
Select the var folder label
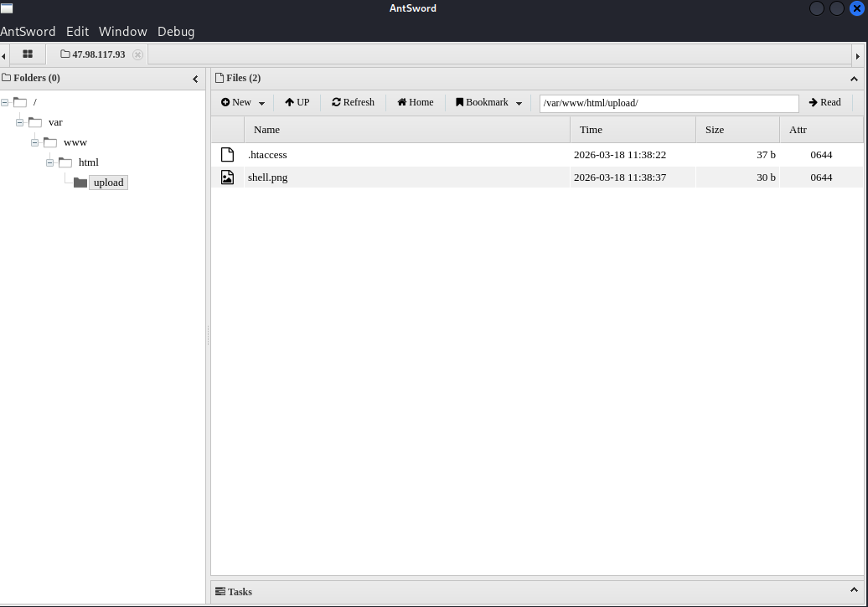pyautogui.click(x=55, y=122)
